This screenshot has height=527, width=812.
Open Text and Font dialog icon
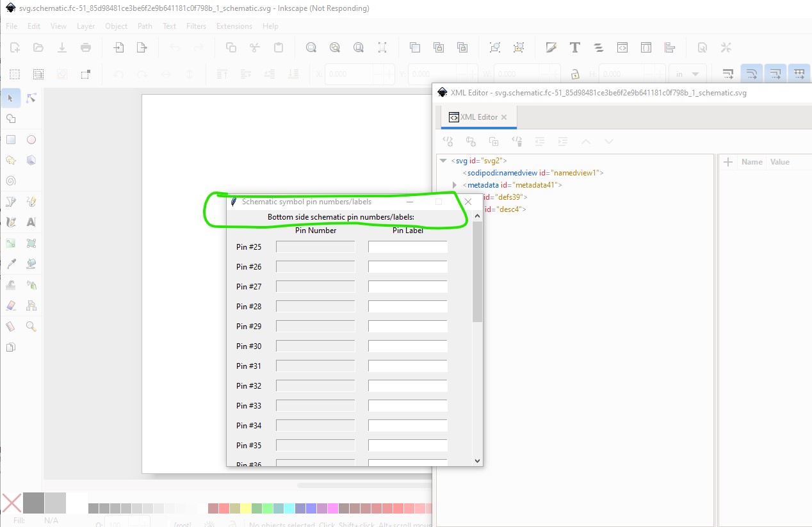click(575, 47)
